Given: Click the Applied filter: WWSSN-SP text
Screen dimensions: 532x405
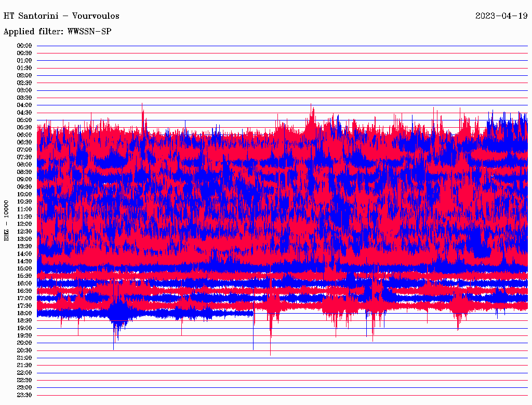Looking at the screenshot, I should point(57,32).
